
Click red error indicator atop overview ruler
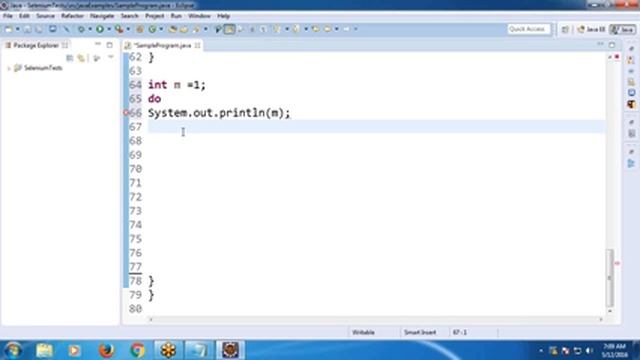(617, 57)
